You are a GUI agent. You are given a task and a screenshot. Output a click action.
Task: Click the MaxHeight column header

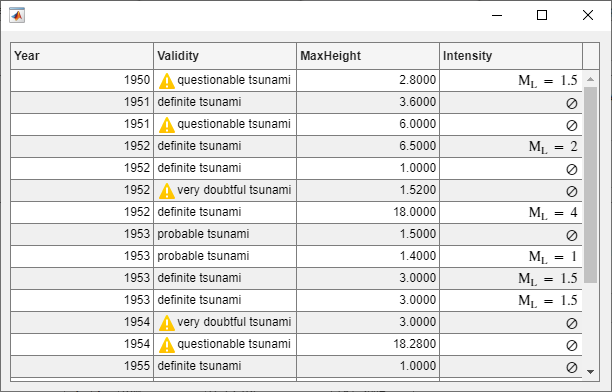(368, 56)
